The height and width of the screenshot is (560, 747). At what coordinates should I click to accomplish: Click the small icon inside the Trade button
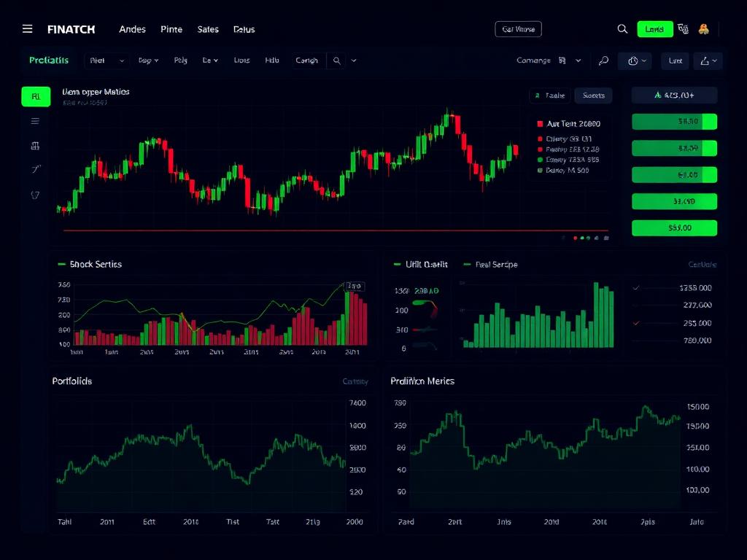[x=538, y=96]
